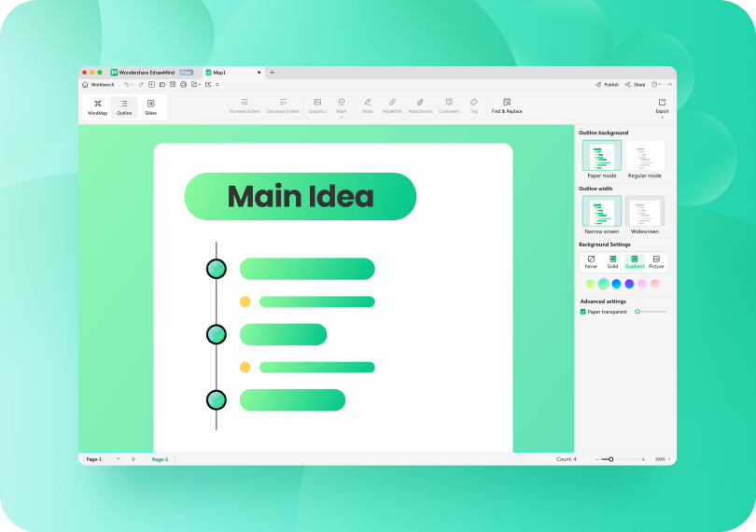Screen dimensions: 756x532
Task: Insert Graphics from the toolbar
Action: 317,105
